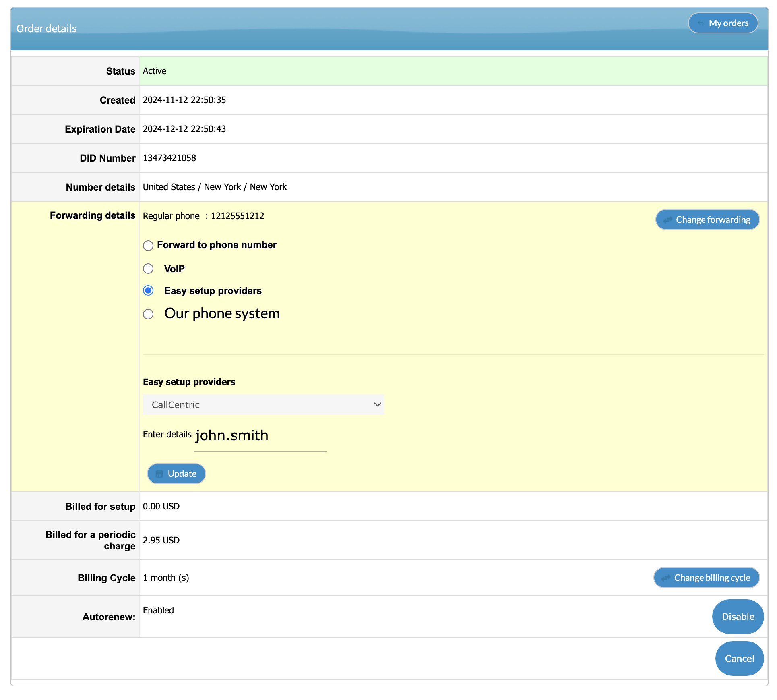
Task: Click the Enabled autorenew value
Action: click(x=158, y=610)
